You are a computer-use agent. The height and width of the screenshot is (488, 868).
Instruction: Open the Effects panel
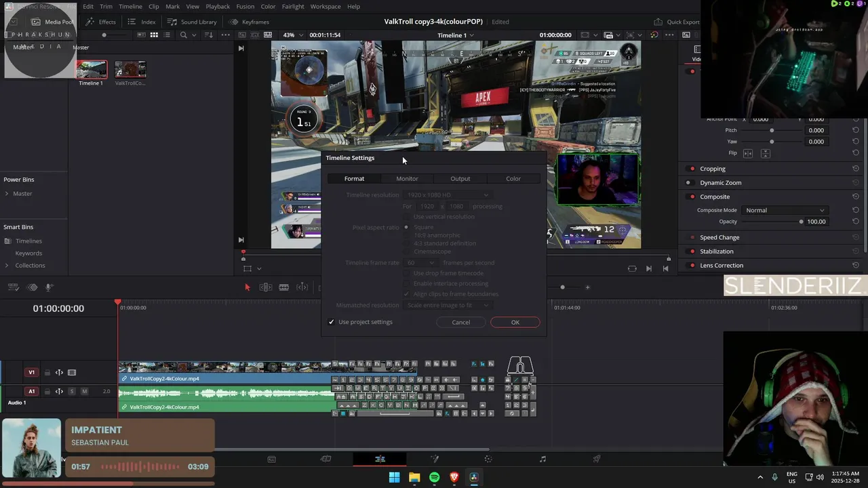(x=100, y=22)
